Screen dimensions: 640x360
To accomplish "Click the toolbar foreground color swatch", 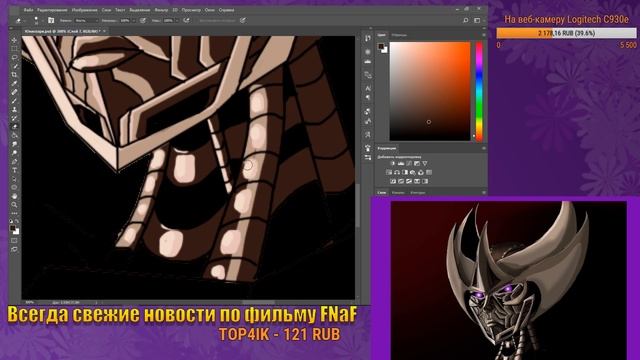I will point(13,228).
